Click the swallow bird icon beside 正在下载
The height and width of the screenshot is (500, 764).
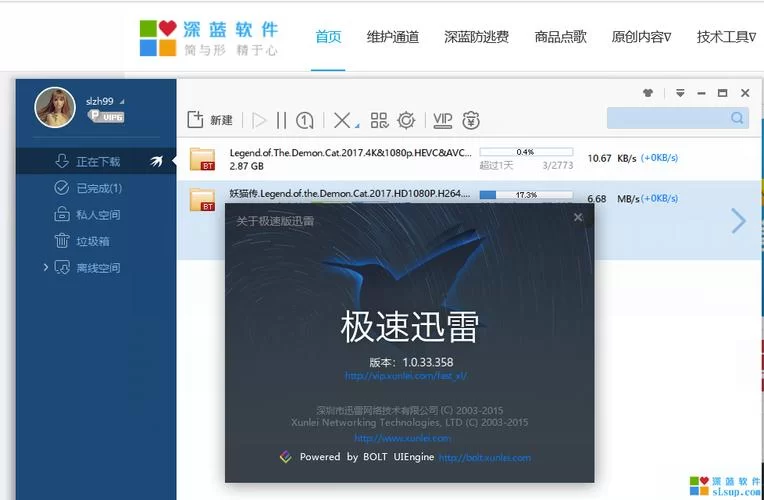coord(156,161)
